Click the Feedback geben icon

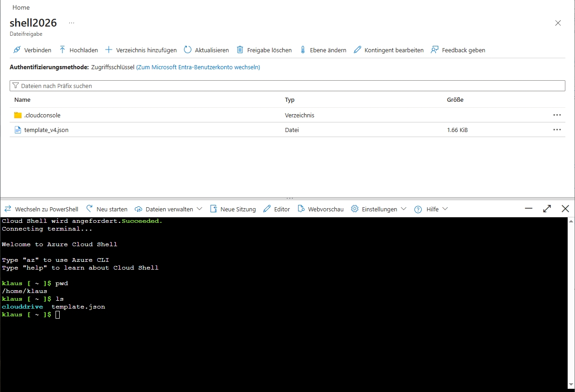point(435,50)
